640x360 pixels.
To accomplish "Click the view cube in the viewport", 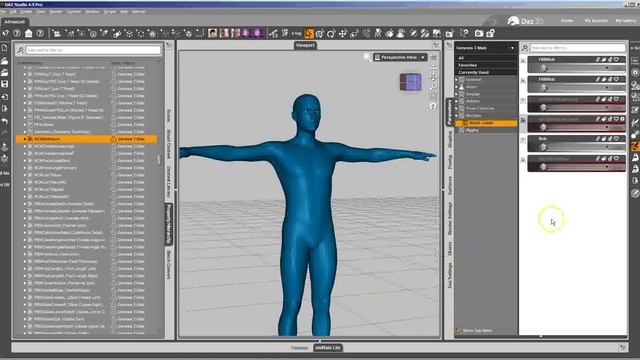I will 411,82.
